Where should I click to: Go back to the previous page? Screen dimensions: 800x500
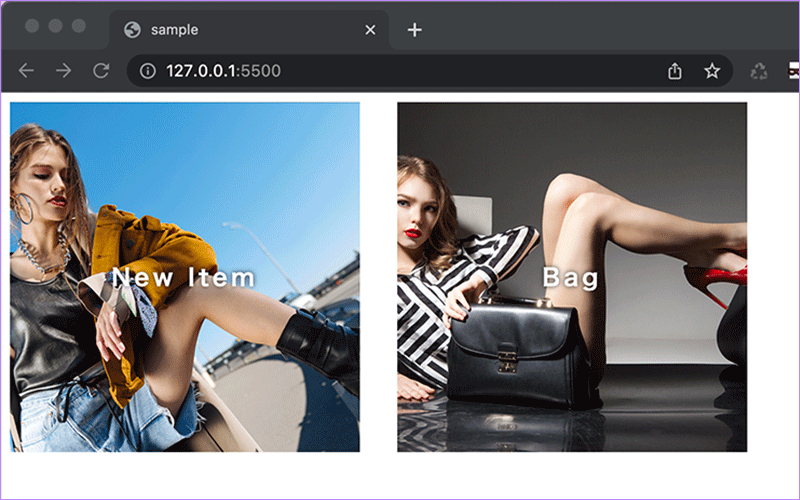(27, 71)
